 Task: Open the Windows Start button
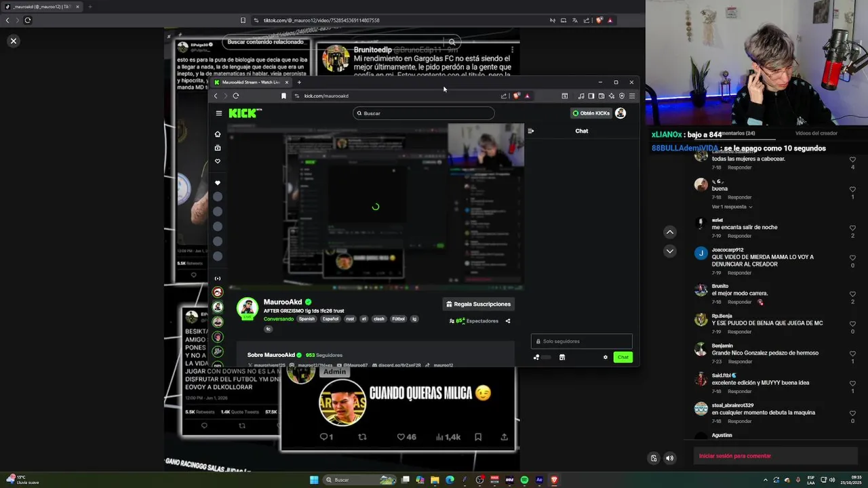click(314, 480)
